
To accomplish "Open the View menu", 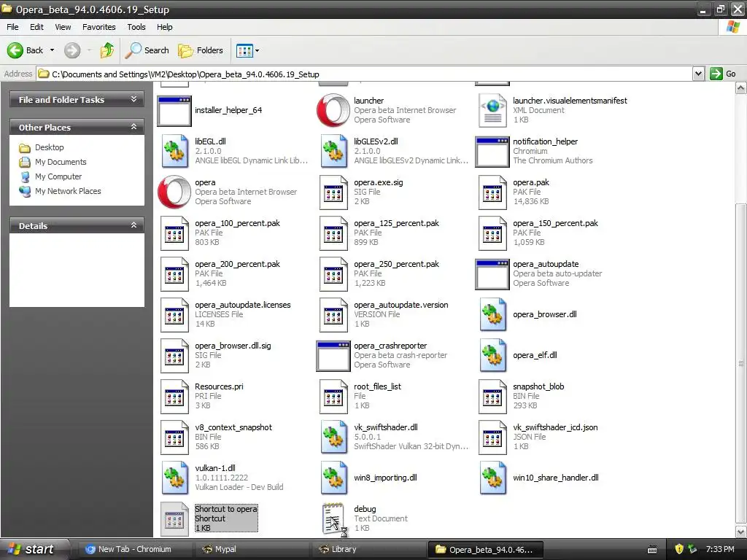I will [63, 27].
